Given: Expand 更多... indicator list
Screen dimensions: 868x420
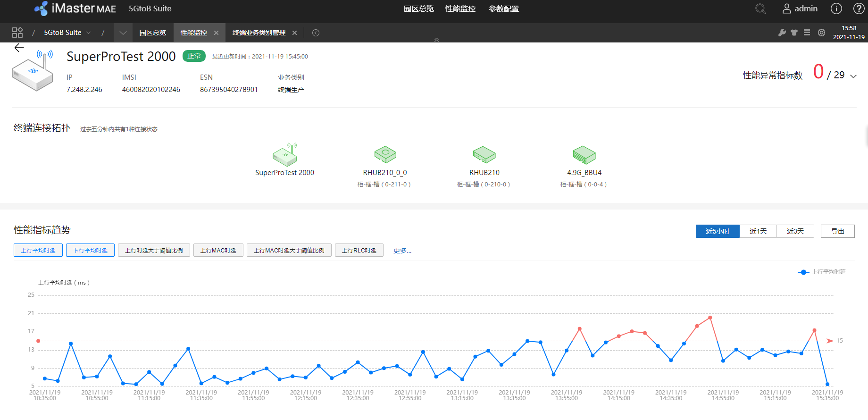Looking at the screenshot, I should [x=402, y=250].
